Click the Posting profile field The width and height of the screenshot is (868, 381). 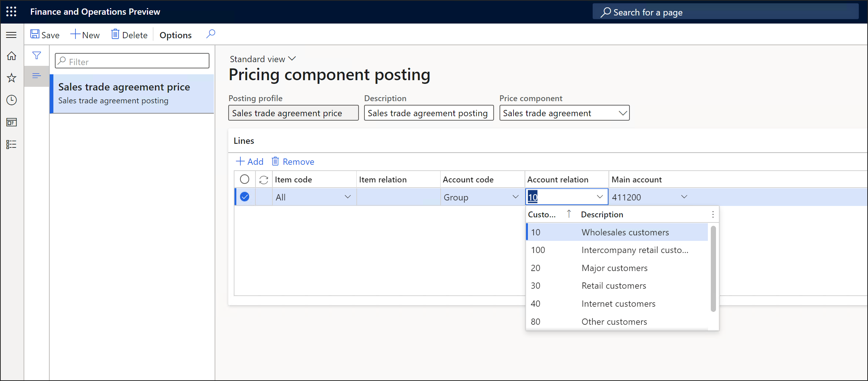pos(293,113)
